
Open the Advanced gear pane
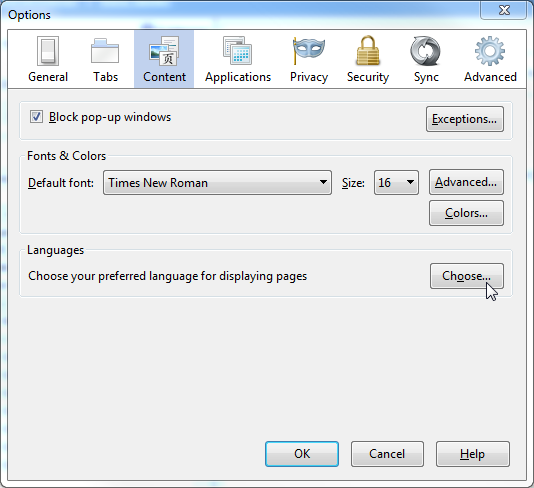[x=490, y=59]
